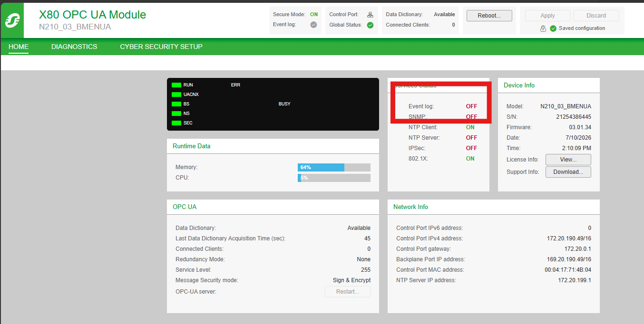
Task: Click the serial number 21254386445
Action: [x=574, y=117]
